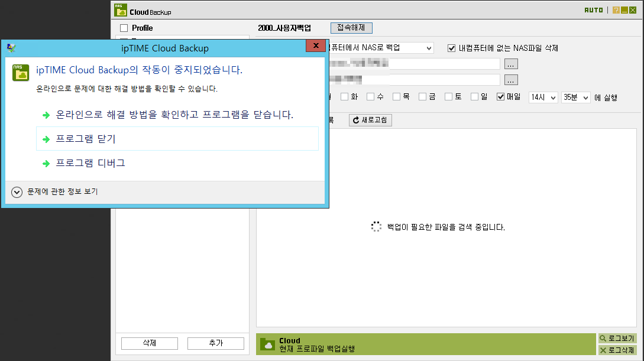Click the AUTO indicator in title bar

click(x=594, y=10)
